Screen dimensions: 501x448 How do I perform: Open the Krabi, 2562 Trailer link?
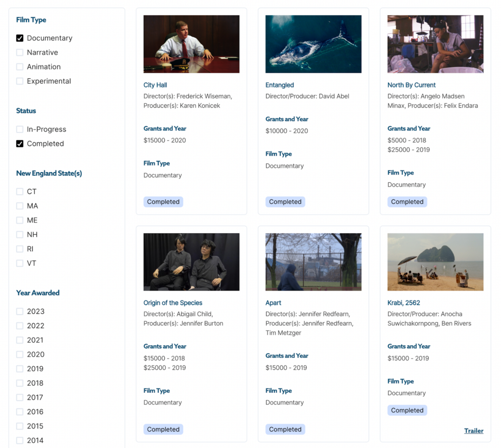[x=473, y=431]
